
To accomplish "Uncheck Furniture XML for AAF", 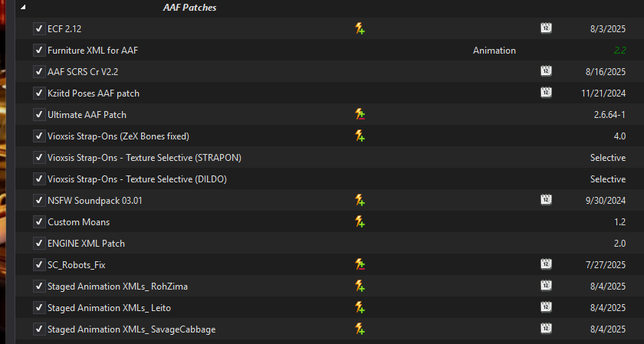I will 39,50.
